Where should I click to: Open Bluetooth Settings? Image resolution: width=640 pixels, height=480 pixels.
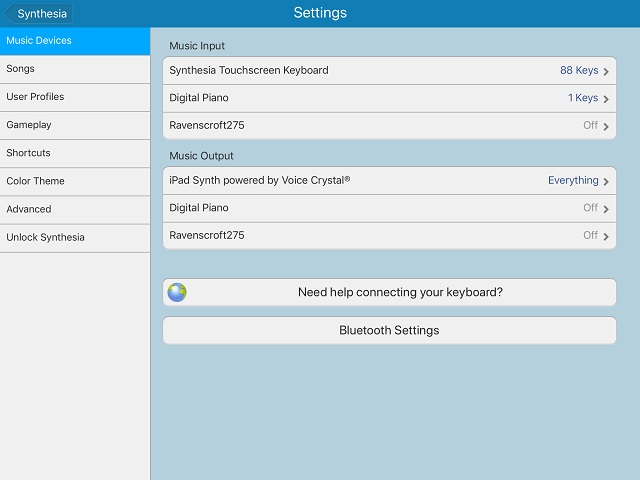[x=389, y=330]
